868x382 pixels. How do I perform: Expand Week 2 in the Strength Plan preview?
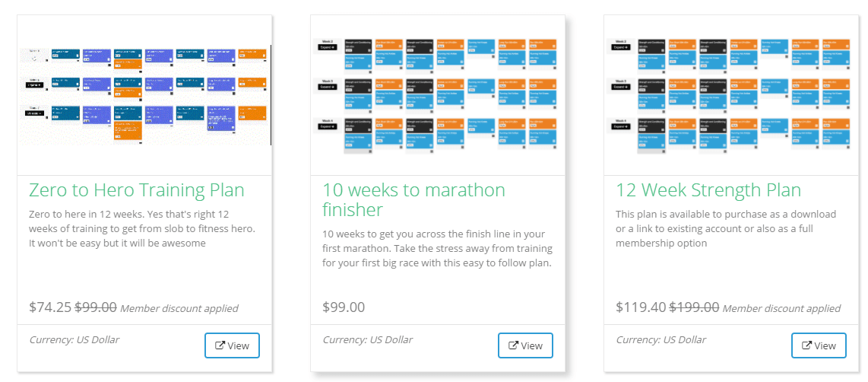tap(621, 47)
